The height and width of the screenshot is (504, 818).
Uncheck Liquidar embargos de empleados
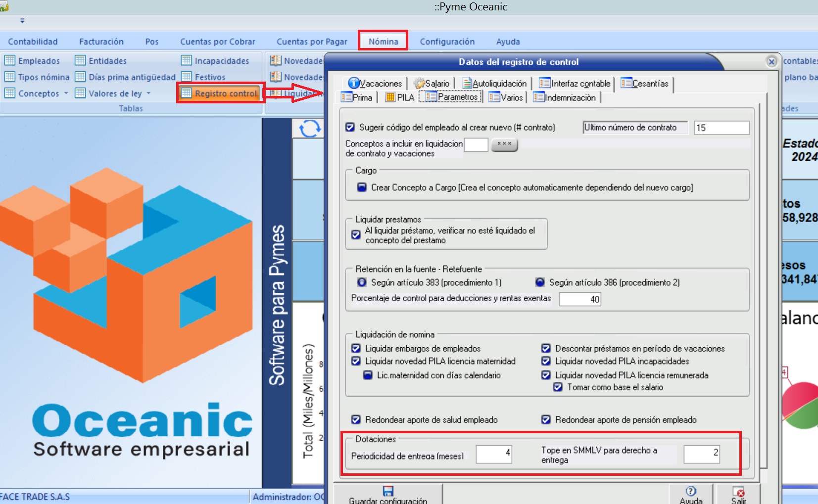coord(356,348)
